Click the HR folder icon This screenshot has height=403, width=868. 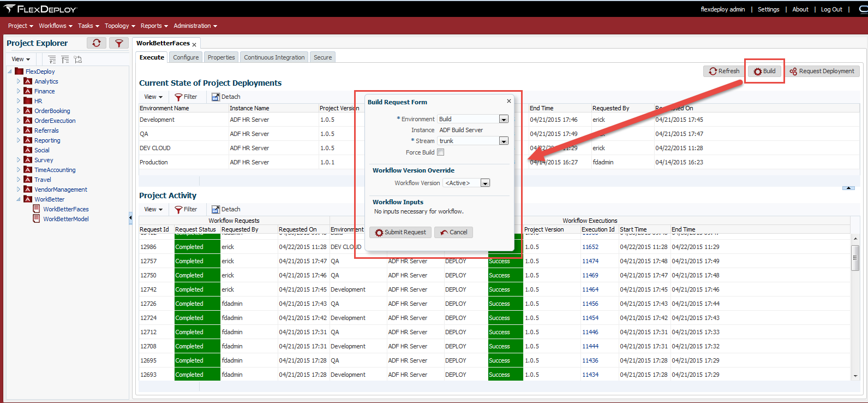point(28,101)
